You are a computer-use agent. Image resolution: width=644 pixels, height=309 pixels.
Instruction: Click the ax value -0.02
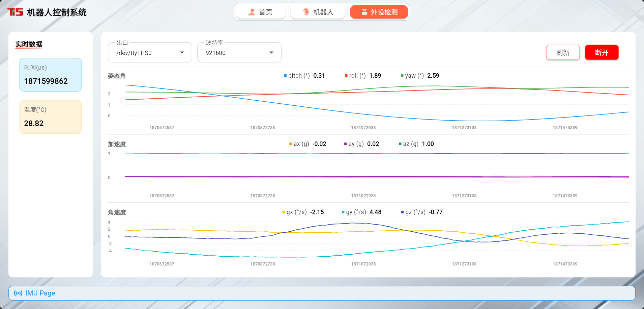(319, 144)
